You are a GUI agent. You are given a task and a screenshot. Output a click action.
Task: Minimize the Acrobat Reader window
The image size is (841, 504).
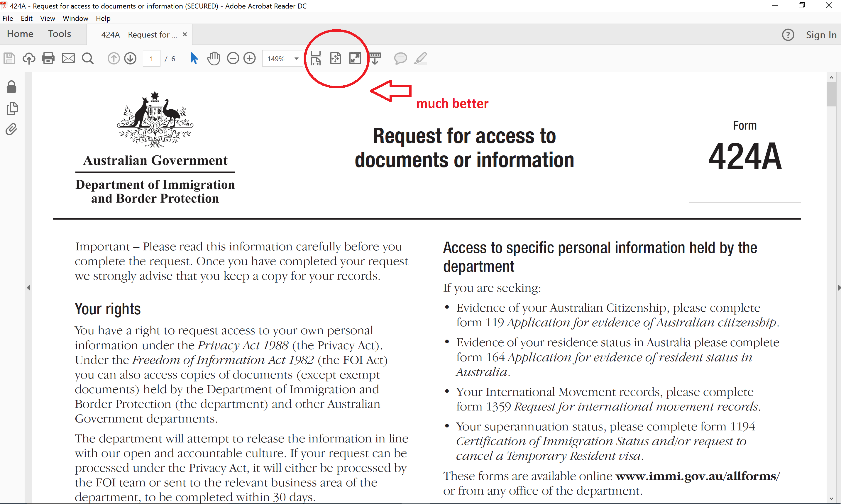tap(775, 6)
